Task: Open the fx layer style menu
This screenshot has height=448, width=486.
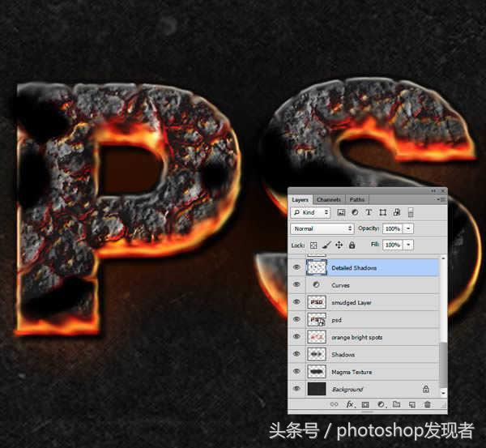Action: [x=350, y=404]
